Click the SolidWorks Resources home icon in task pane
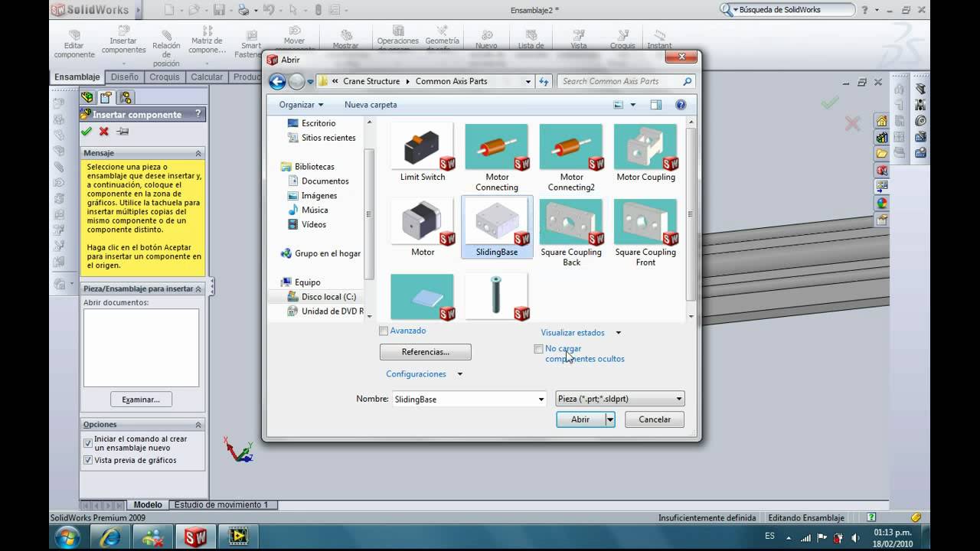980x551 pixels. tap(882, 121)
